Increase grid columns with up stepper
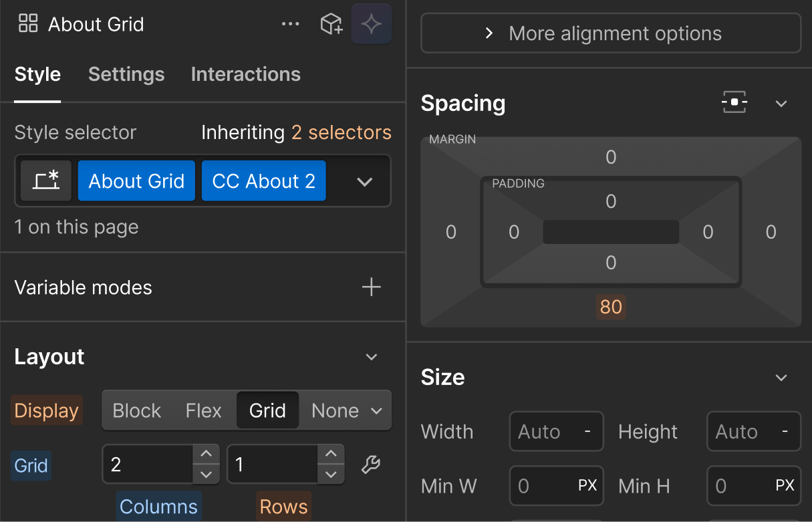 coord(206,454)
